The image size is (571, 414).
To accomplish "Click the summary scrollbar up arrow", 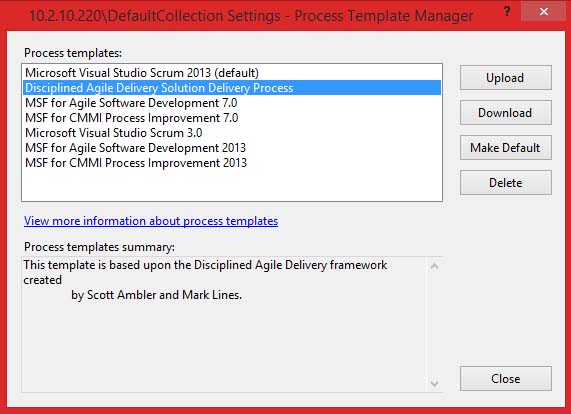I will tap(434, 267).
